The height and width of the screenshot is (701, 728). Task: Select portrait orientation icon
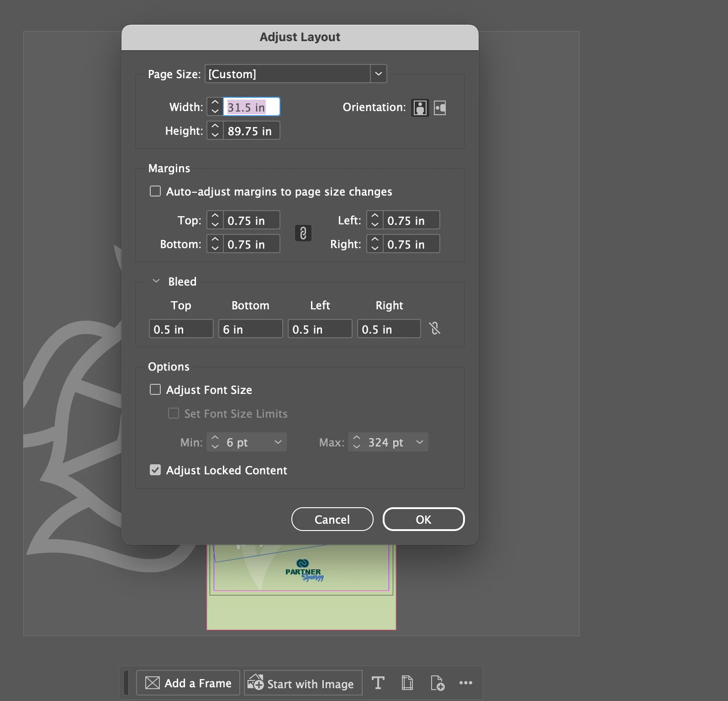pos(420,108)
